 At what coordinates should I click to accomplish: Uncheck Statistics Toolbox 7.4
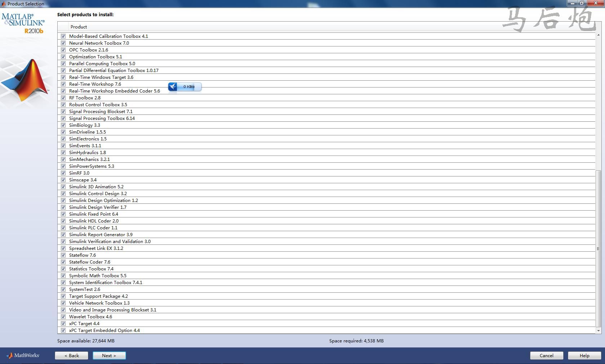(x=63, y=269)
